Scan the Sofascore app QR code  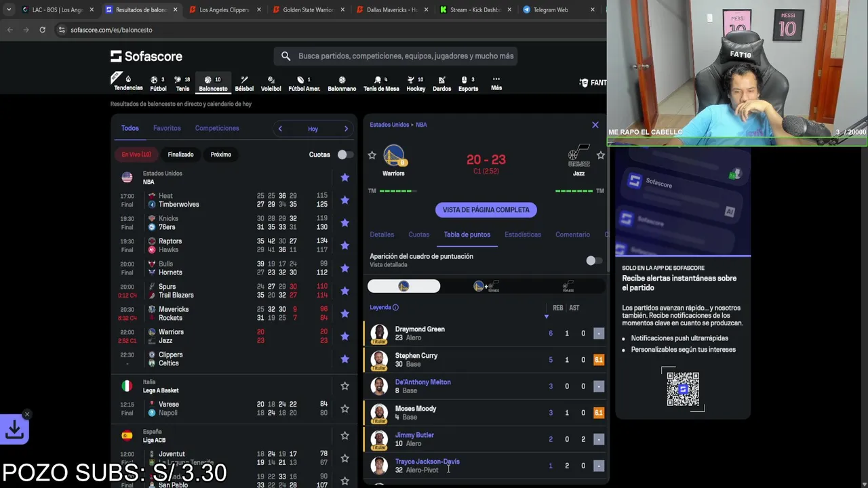coord(683,389)
